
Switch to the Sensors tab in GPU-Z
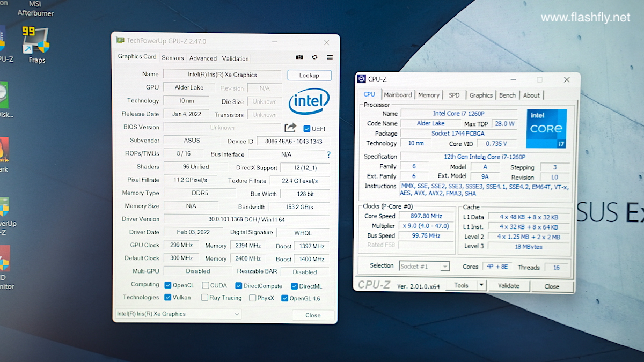[x=172, y=58]
